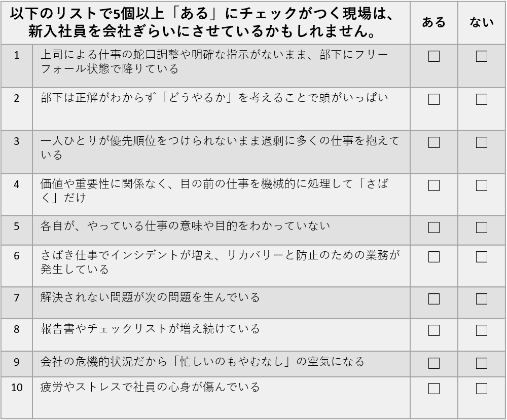Mark ある for item 7 解決されない問題

click(x=433, y=299)
